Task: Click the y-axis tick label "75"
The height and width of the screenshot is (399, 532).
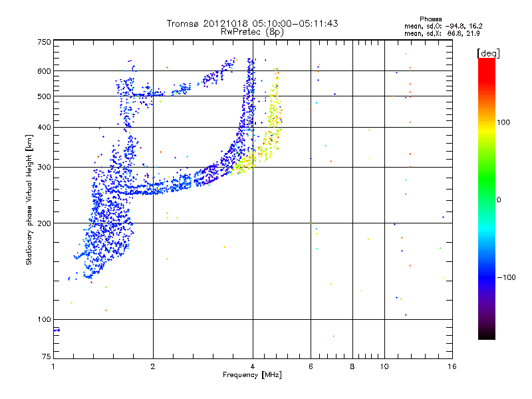Action: [47, 356]
